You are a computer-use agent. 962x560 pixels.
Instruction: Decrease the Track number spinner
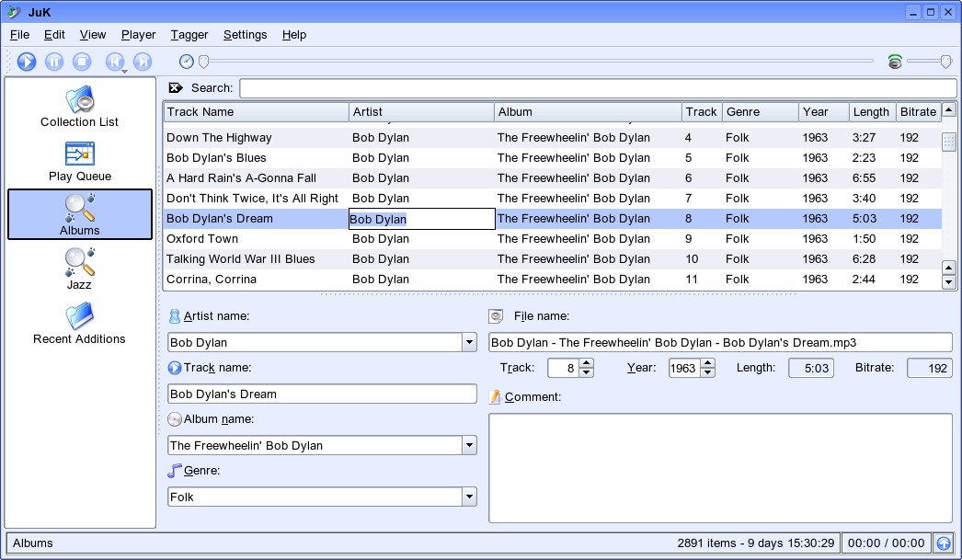click(x=587, y=372)
